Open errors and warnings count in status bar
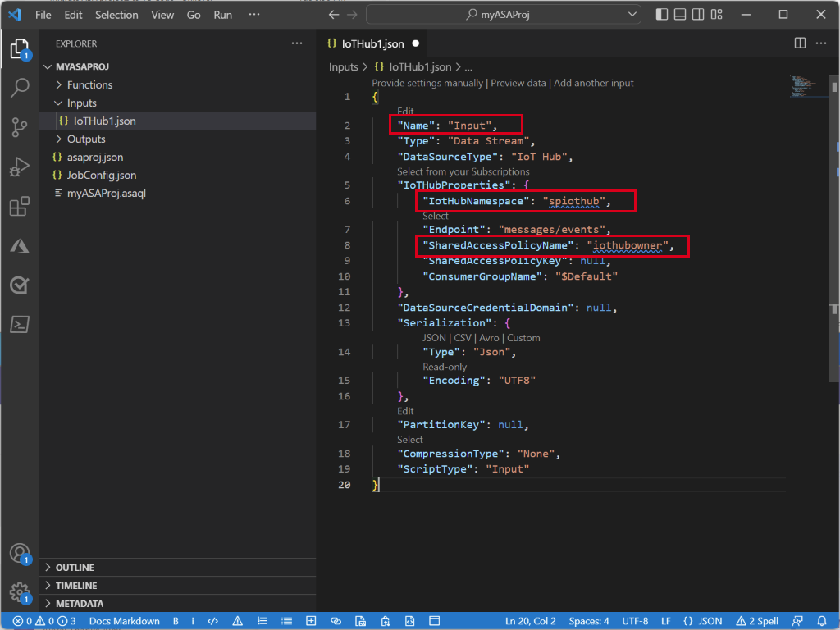The height and width of the screenshot is (630, 840). 44,621
